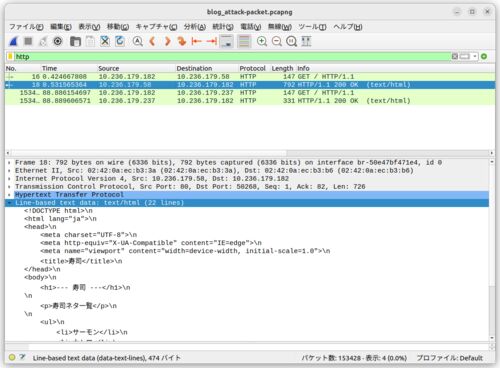Close this capture file icon
The width and height of the screenshot is (500, 368).
(x=105, y=41)
